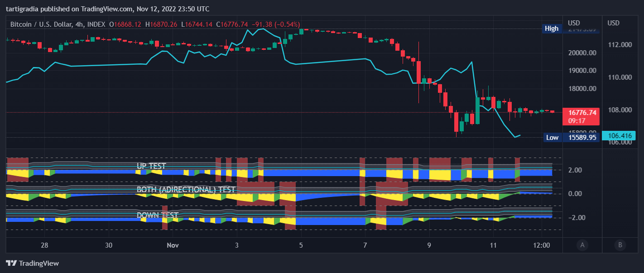Screen dimensions: 644x273
Task: Click the 'BOTH (ADIRECTIONAL) TEST' label
Action: click(186, 190)
